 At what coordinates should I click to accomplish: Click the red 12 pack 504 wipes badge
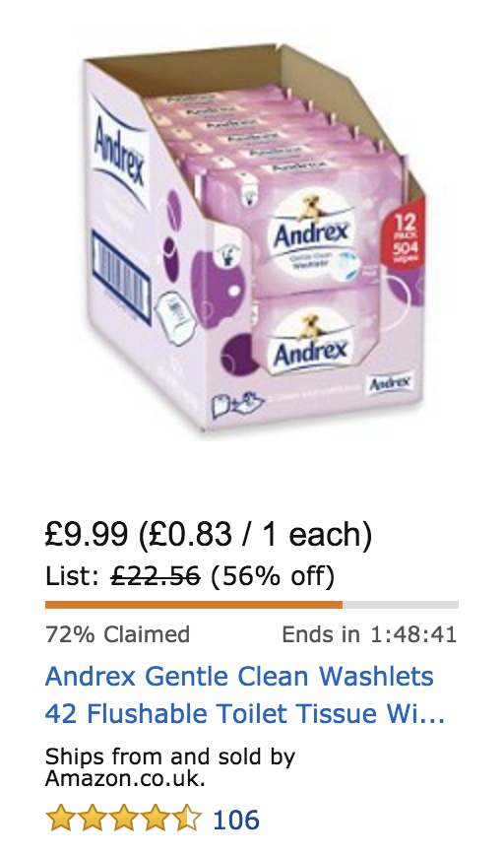pos(406,237)
